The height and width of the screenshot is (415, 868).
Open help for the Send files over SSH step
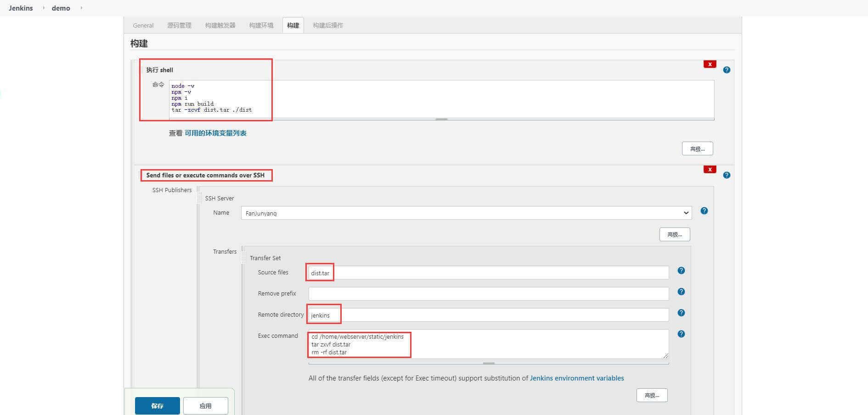coord(727,175)
